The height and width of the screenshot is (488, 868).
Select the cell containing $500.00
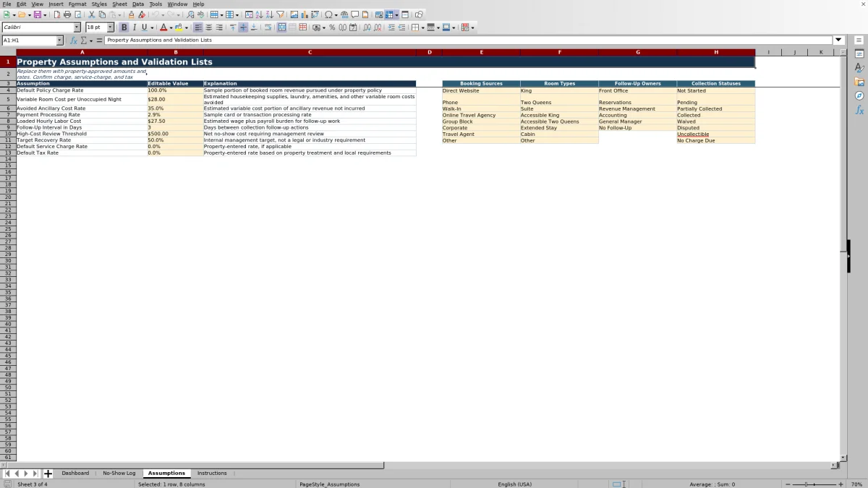175,134
